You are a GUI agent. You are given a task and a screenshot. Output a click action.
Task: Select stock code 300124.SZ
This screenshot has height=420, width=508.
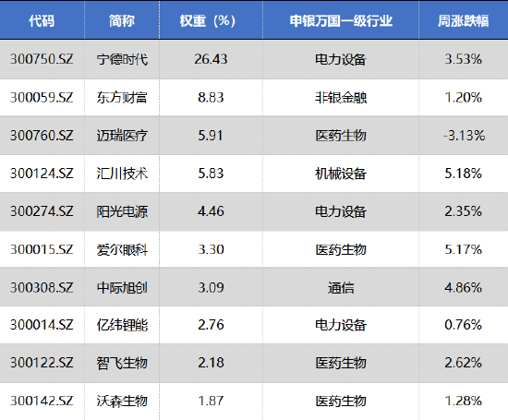click(x=42, y=174)
